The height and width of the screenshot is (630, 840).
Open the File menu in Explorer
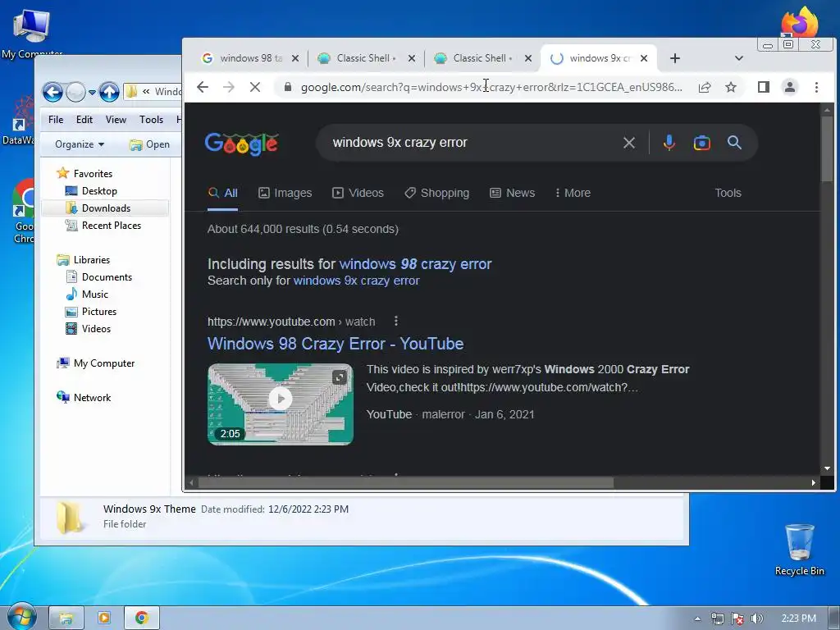(x=56, y=120)
